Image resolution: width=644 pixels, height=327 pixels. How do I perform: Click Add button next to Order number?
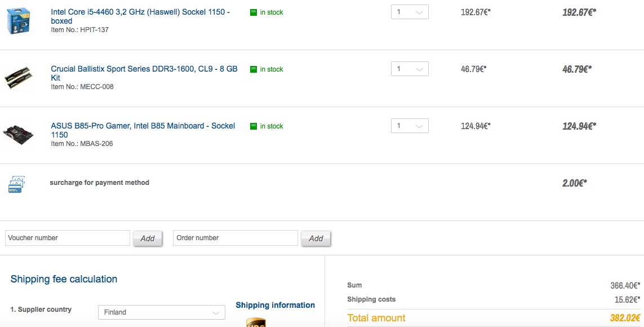(x=316, y=238)
